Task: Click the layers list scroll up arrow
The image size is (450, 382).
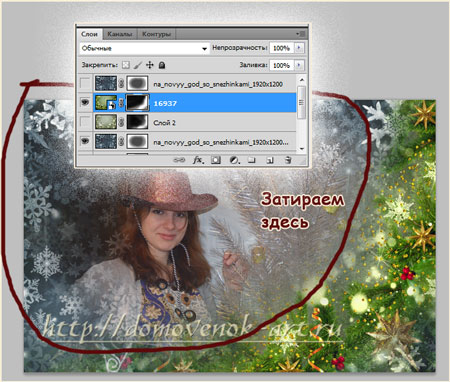Action: click(x=302, y=80)
